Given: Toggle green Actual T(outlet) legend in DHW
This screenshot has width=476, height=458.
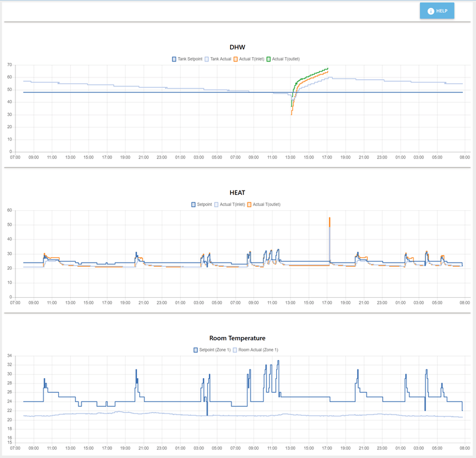Looking at the screenshot, I should pos(283,60).
